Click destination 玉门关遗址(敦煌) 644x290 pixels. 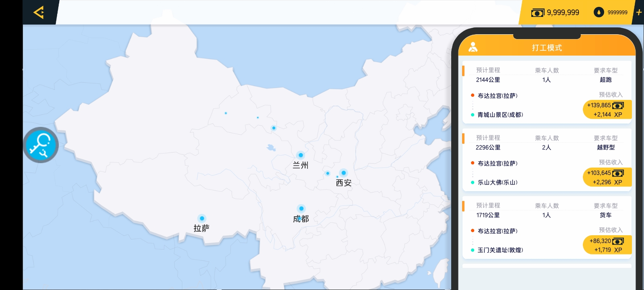pos(500,250)
